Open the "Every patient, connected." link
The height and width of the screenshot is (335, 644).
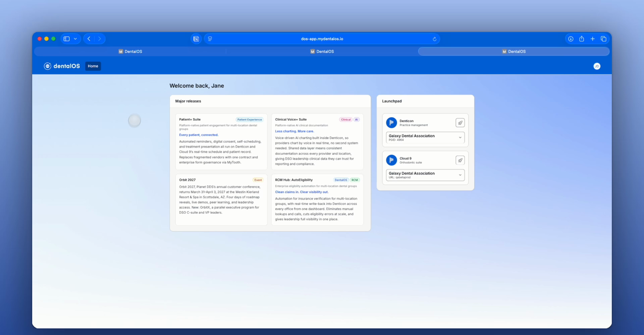pyautogui.click(x=199, y=135)
